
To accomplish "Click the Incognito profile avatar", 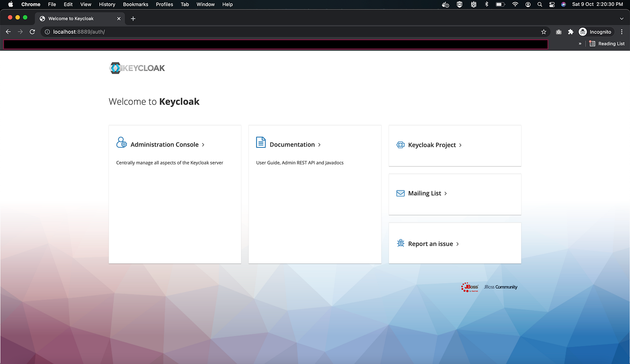I will point(582,31).
